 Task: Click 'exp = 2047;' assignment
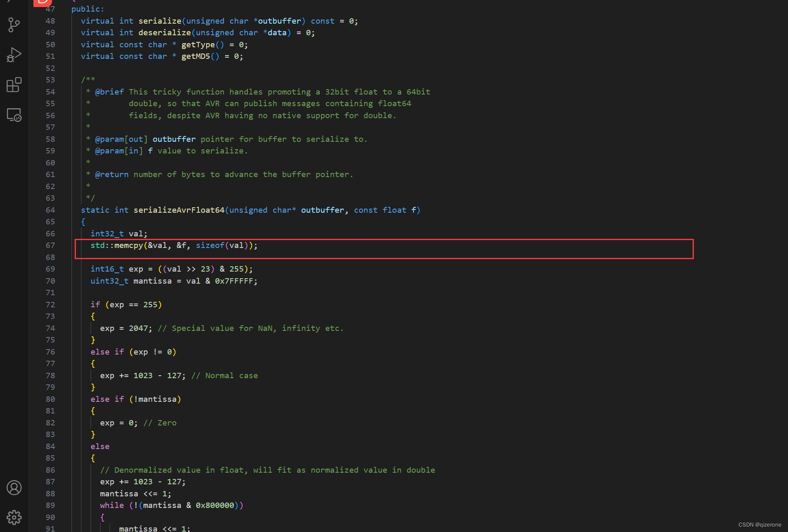[126, 328]
